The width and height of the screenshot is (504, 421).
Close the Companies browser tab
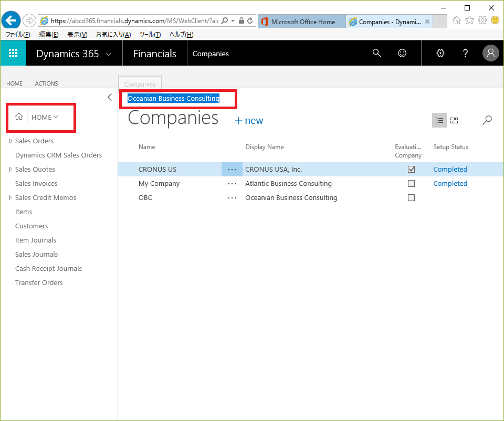[x=427, y=22]
